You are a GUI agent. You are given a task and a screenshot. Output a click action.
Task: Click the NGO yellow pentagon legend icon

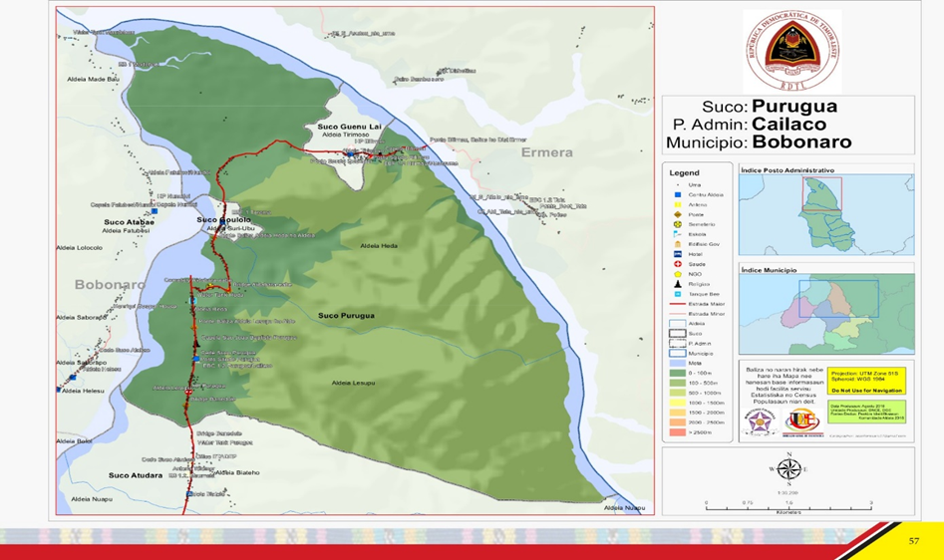click(x=678, y=274)
